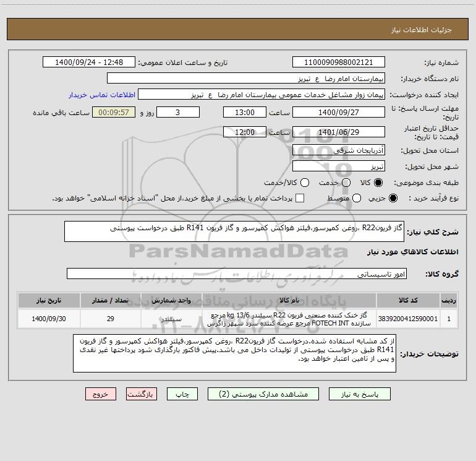This screenshot has height=461, width=476.
Task: Click the چاپ print button
Action: click(x=182, y=394)
